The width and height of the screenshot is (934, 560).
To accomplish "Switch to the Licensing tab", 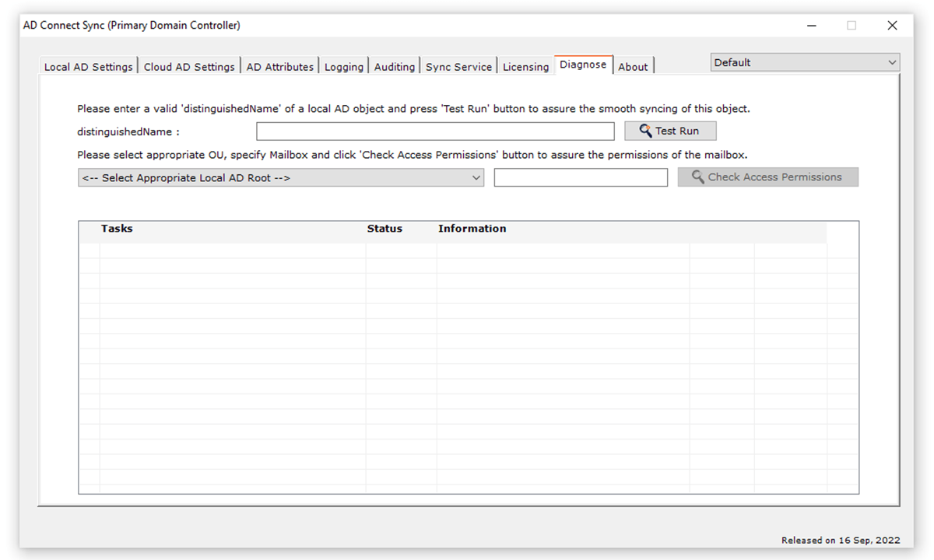I will click(525, 66).
